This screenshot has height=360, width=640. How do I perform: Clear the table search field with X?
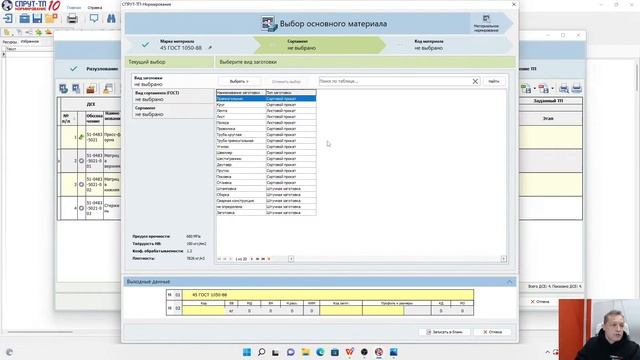point(475,81)
